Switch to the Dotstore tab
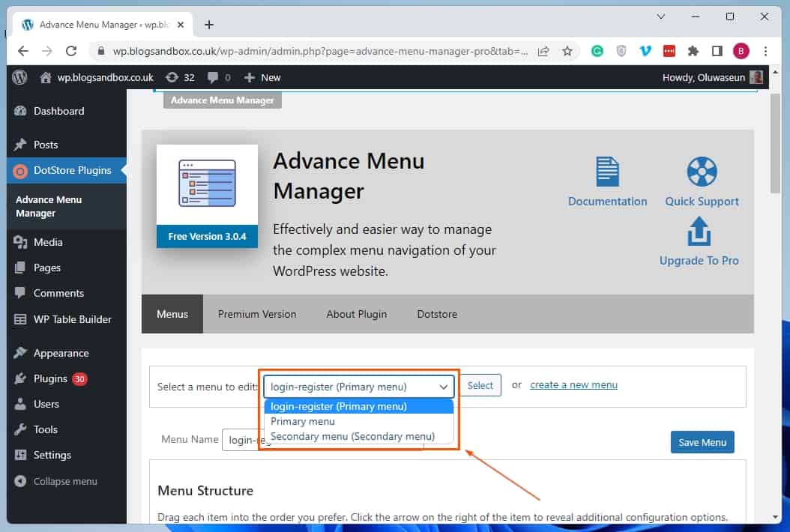This screenshot has height=532, width=790. coord(437,314)
